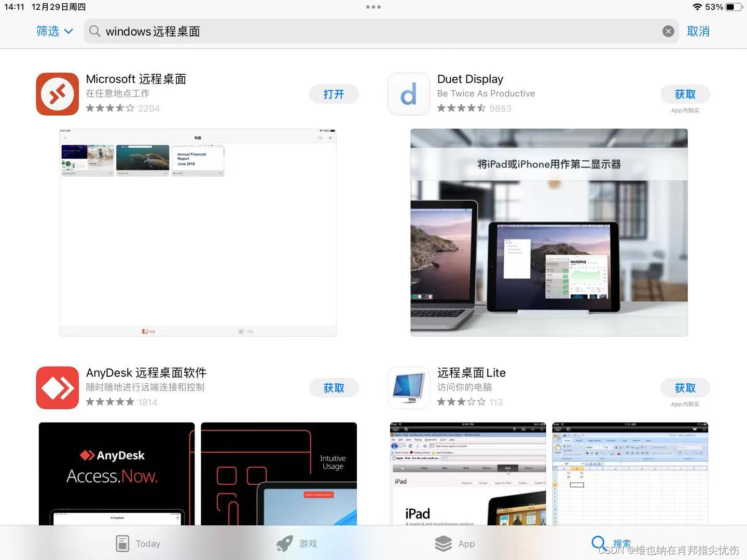747x560 pixels.
Task: Tap the 2204 ratings stars
Action: pyautogui.click(x=110, y=108)
